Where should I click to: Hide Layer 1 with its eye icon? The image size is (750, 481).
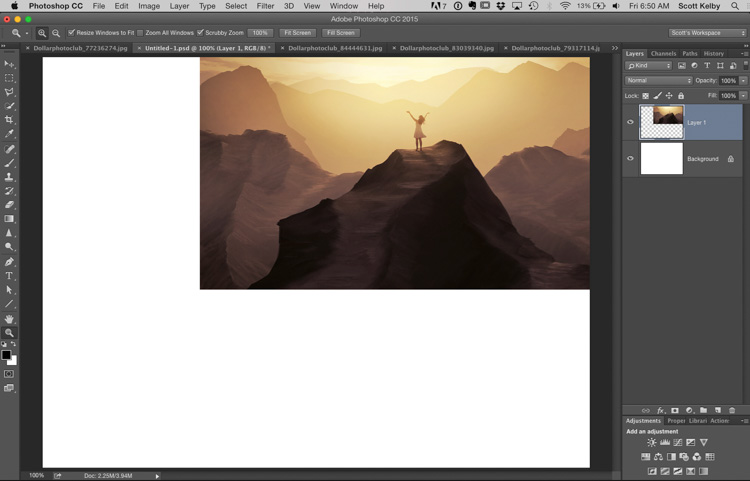pos(630,122)
